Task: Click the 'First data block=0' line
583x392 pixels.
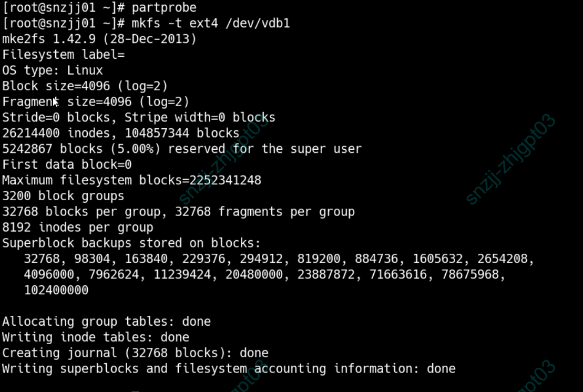Action: [x=67, y=164]
